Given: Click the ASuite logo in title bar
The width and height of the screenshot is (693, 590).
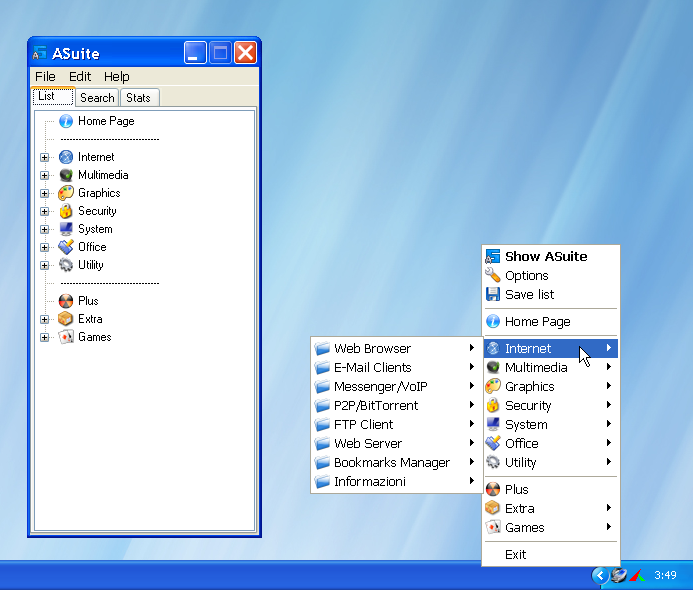Looking at the screenshot, I should pos(39,53).
